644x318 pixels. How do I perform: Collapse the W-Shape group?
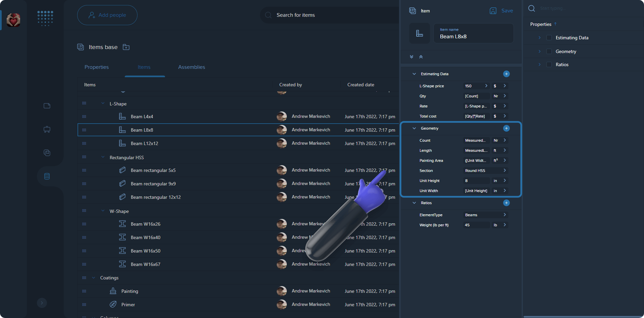pyautogui.click(x=103, y=211)
